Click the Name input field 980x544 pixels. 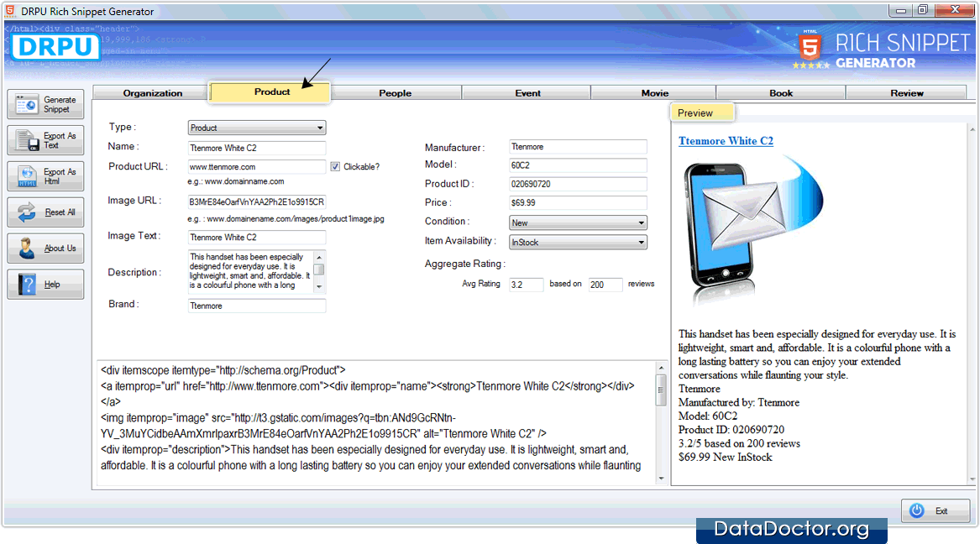tap(257, 148)
